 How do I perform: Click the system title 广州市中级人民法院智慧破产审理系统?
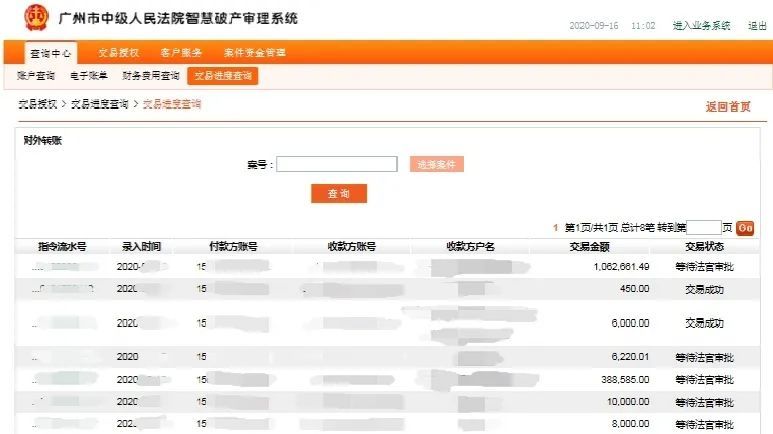pyautogui.click(x=178, y=18)
